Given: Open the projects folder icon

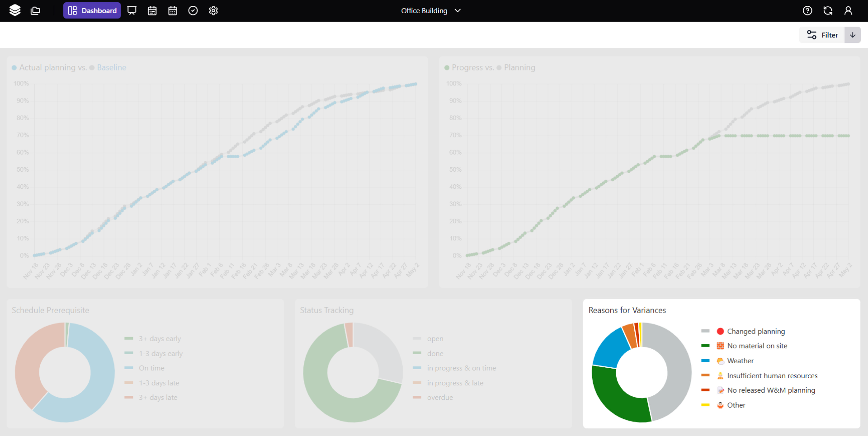Looking at the screenshot, I should pos(35,10).
